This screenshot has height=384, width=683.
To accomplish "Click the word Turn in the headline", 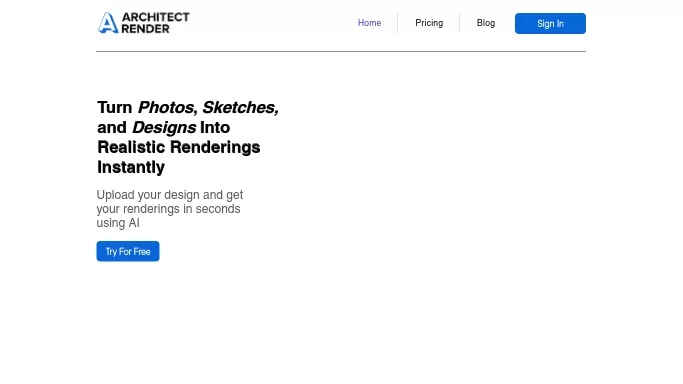I will (x=115, y=108).
